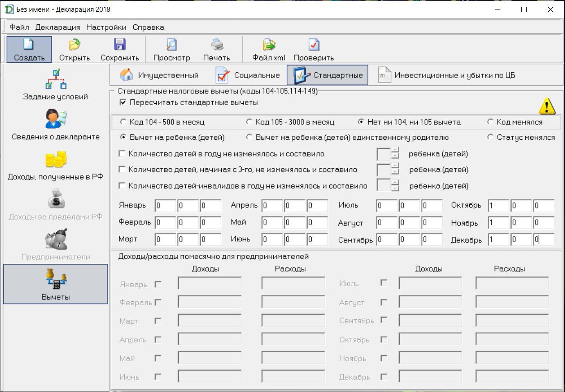Click first Февраль children count field

tap(165, 222)
